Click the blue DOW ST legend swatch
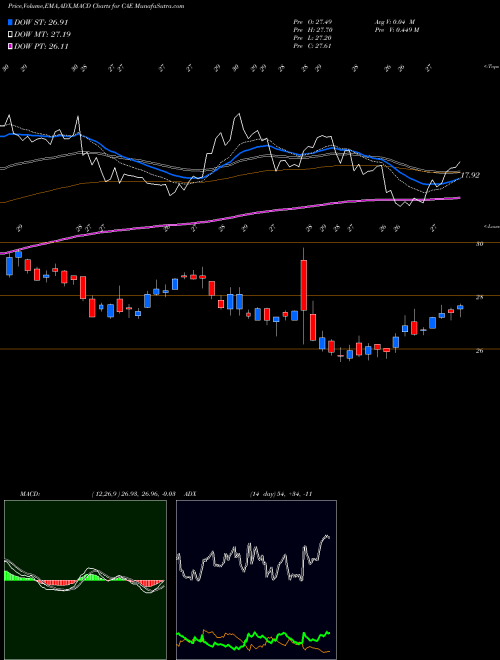 click(x=10, y=22)
